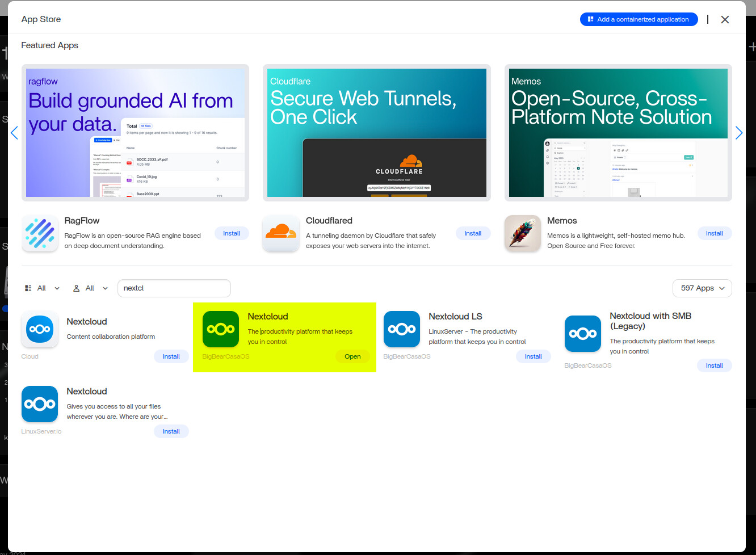Click the Memos feather icon
Image resolution: width=756 pixels, height=555 pixels.
[522, 233]
